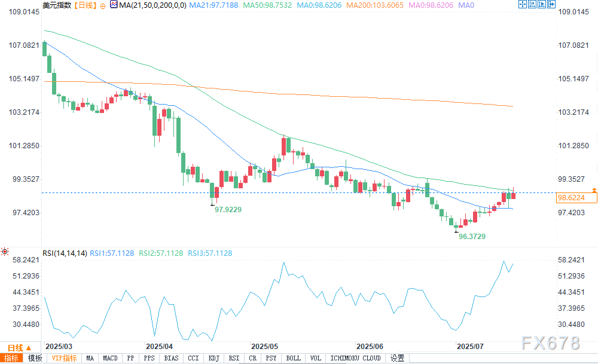
Task: Toggle the KDJ indicator
Action: tap(214, 358)
